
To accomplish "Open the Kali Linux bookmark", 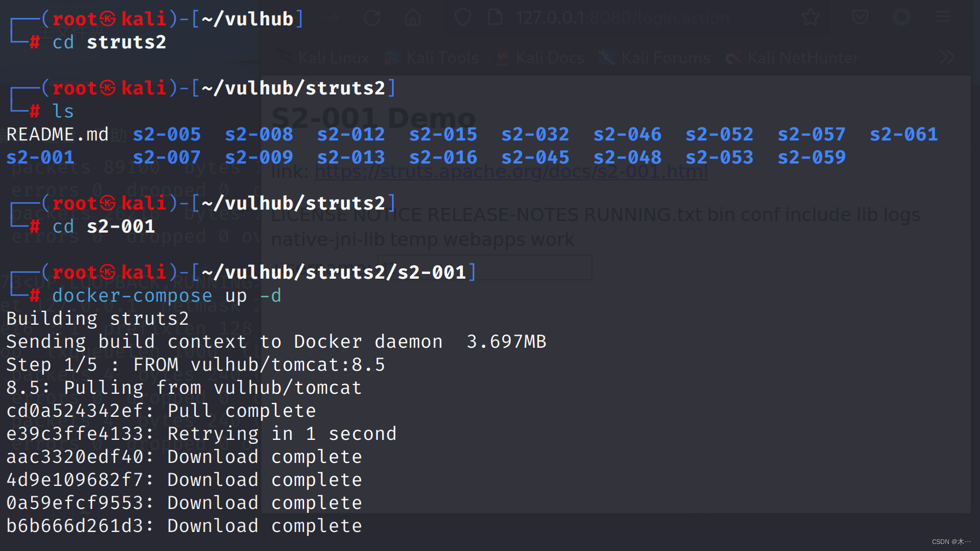I will (x=325, y=58).
